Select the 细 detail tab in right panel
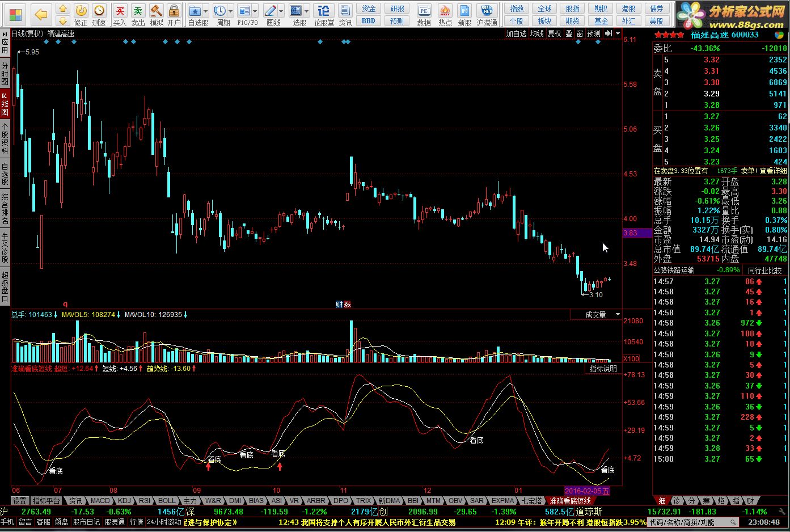 pyautogui.click(x=662, y=501)
